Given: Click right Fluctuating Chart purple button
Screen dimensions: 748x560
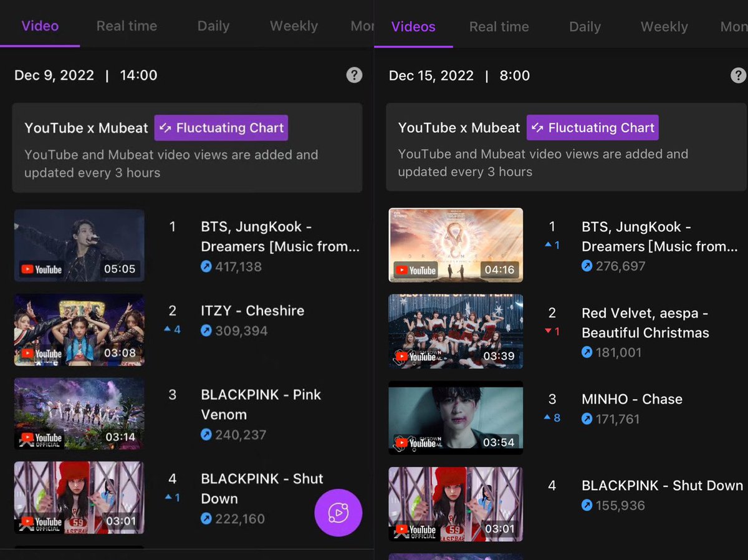Looking at the screenshot, I should 593,128.
